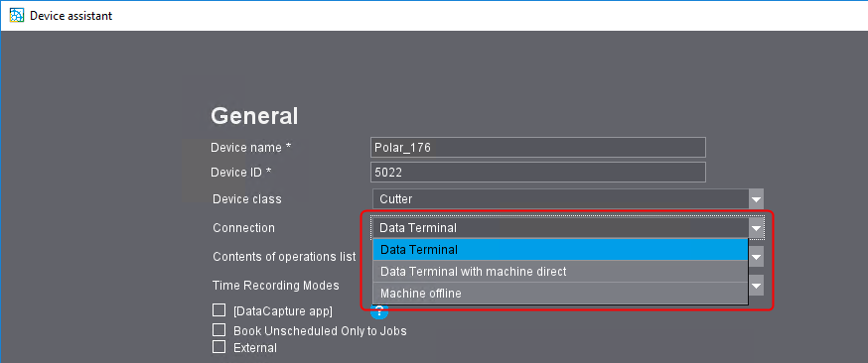868x363 pixels.
Task: Collapse the Connection dropdown arrow
Action: pos(756,228)
